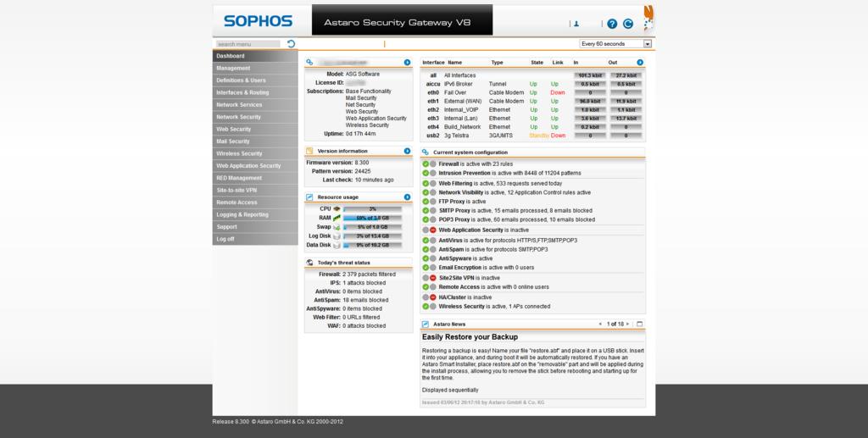The image size is (868, 438).
Task: Click the 'Easily Restore your Backup' news headline
Action: click(470, 337)
